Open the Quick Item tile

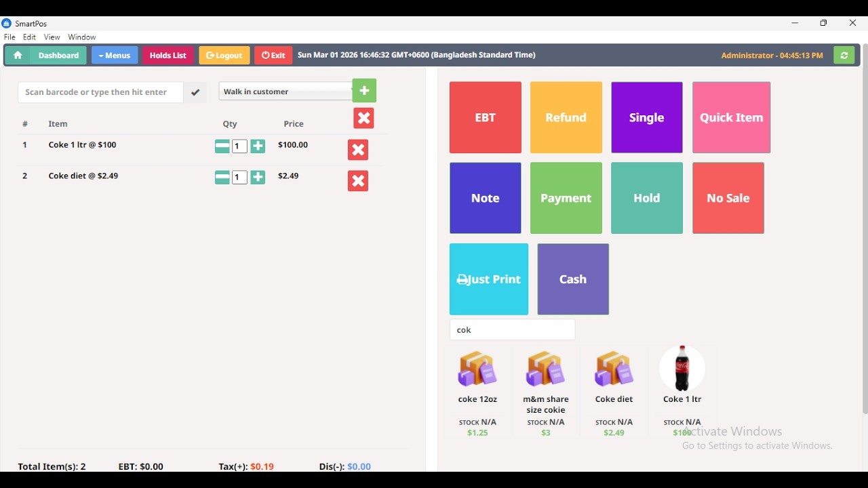tap(732, 118)
